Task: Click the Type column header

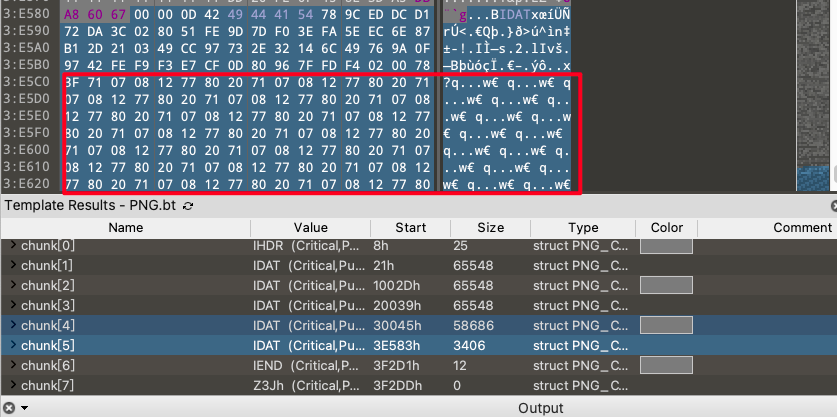Action: tap(583, 227)
